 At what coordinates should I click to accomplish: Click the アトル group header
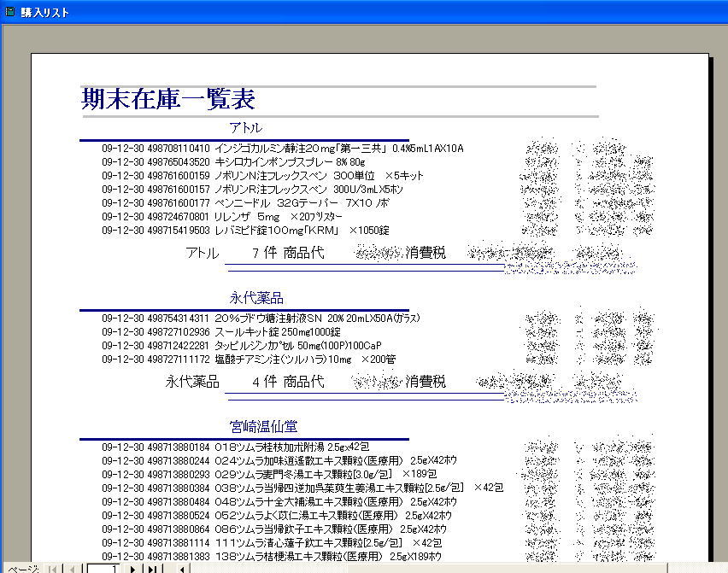click(x=245, y=127)
